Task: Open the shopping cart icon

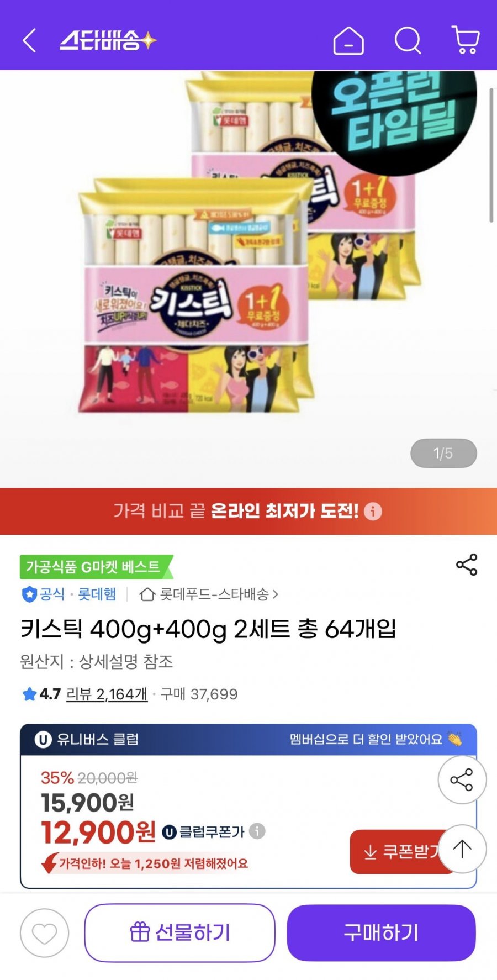Action: point(466,40)
